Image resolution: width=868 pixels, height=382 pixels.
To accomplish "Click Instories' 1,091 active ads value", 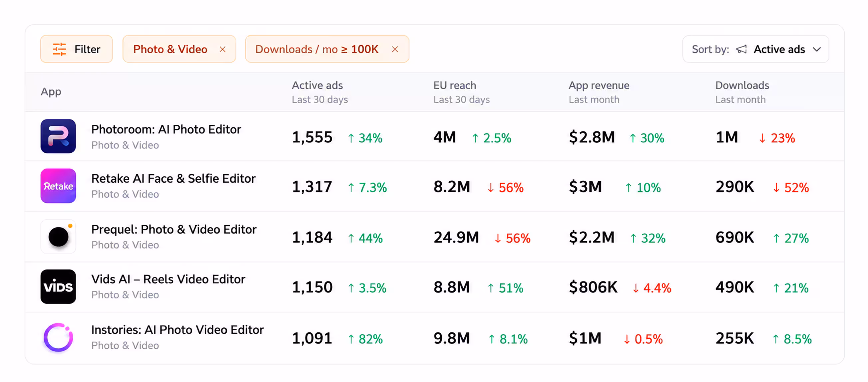I will click(312, 338).
